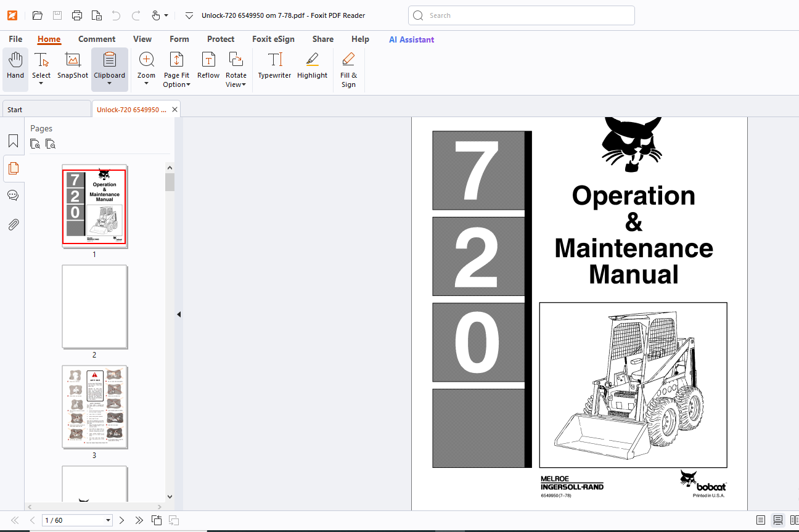This screenshot has height=532, width=799.
Task: Select page 2 blank thumbnail
Action: [94, 307]
